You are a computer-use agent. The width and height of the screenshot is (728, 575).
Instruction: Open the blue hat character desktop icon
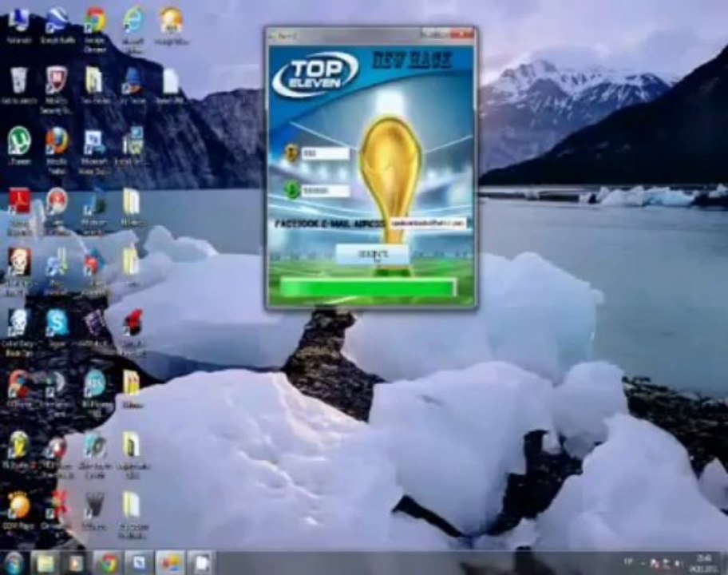click(x=133, y=85)
